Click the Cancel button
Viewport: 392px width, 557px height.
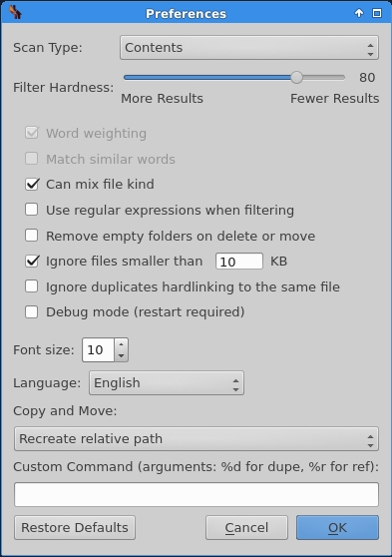pyautogui.click(x=246, y=528)
